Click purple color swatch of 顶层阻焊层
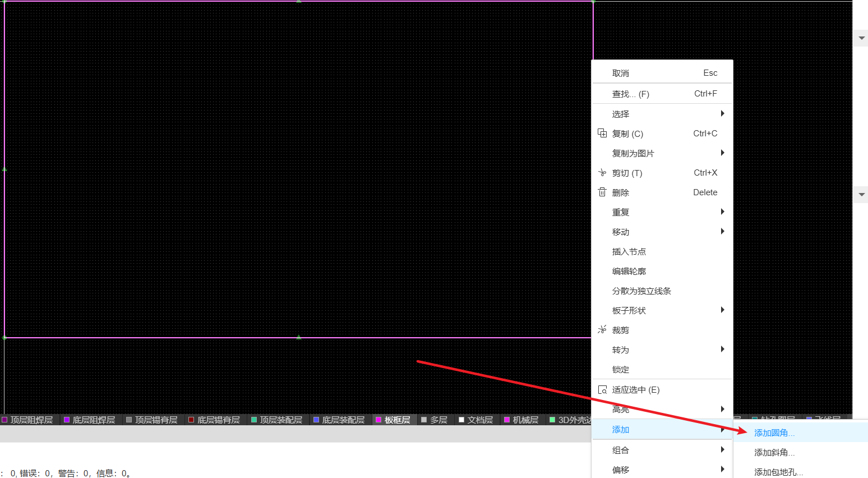868x478 pixels. pyautogui.click(x=4, y=420)
